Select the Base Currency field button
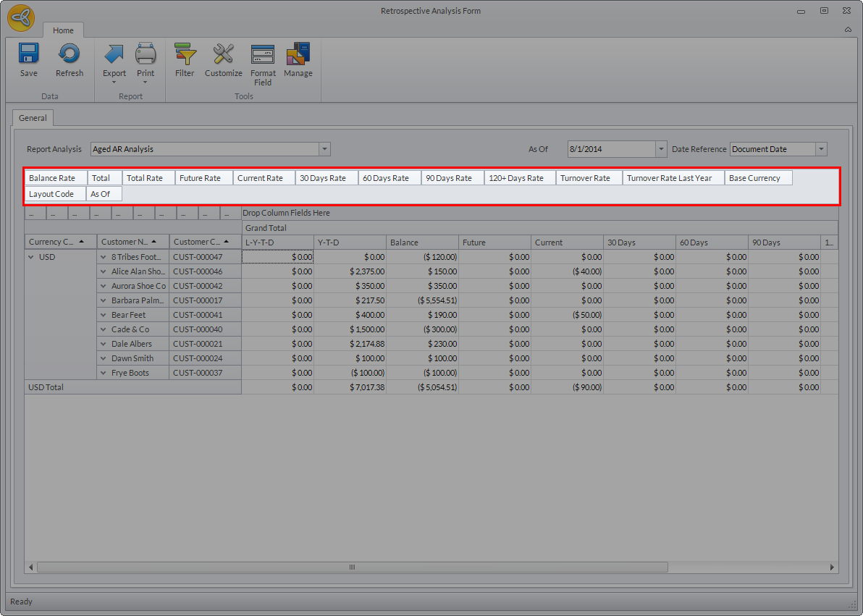 tap(758, 178)
